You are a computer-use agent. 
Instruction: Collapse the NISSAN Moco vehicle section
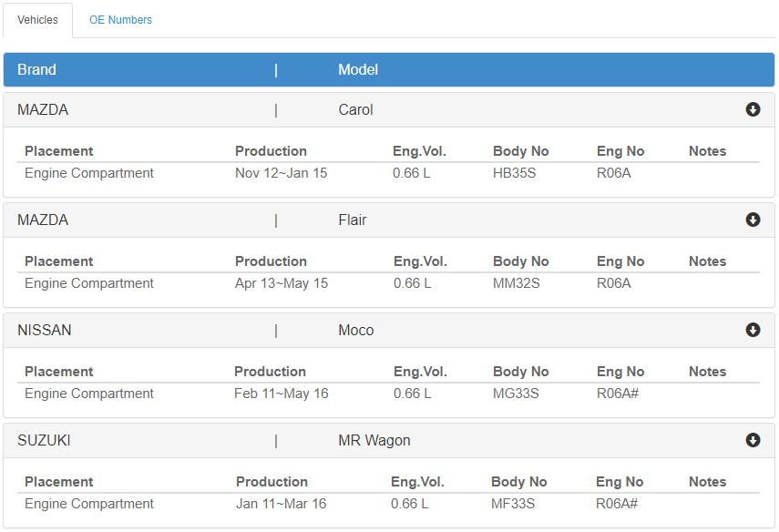pos(389,331)
